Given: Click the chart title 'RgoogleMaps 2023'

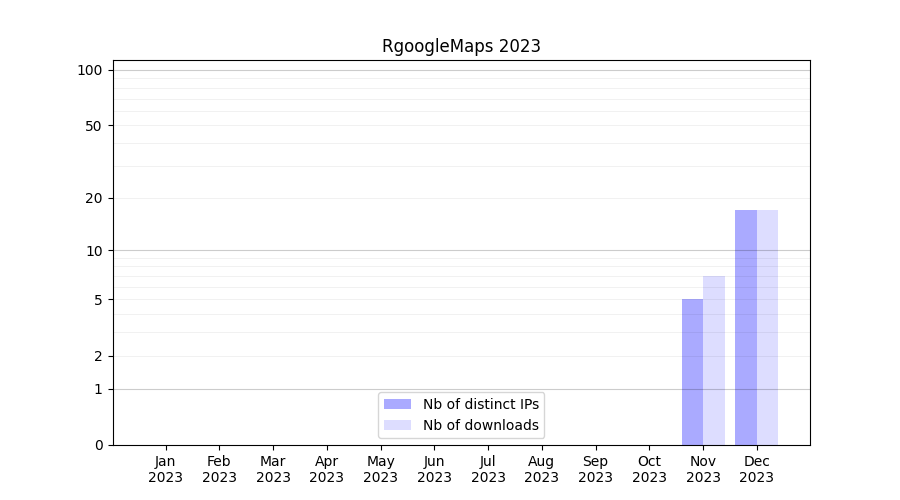Looking at the screenshot, I should (461, 46).
